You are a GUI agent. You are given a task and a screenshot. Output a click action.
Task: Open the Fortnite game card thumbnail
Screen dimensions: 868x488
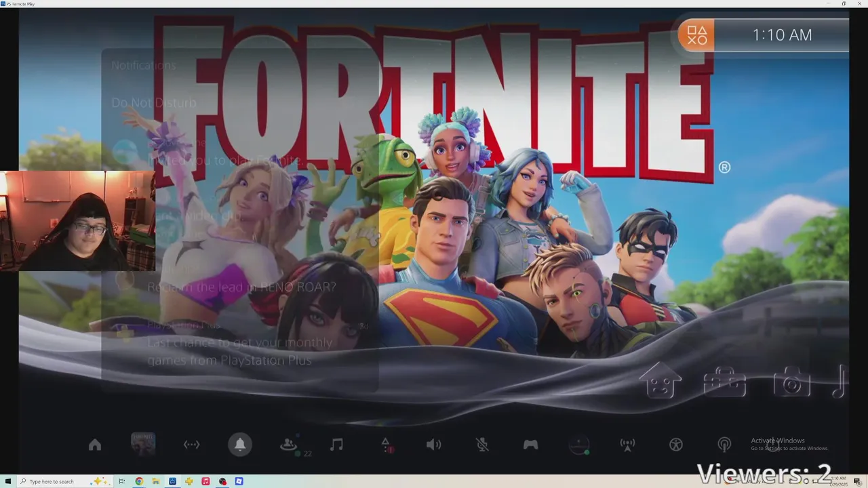click(x=143, y=445)
